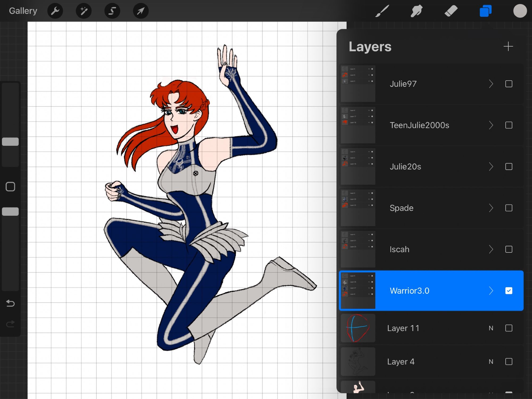This screenshot has width=532, height=399.
Task: Tap the square Modify button on sidebar
Action: [x=10, y=187]
